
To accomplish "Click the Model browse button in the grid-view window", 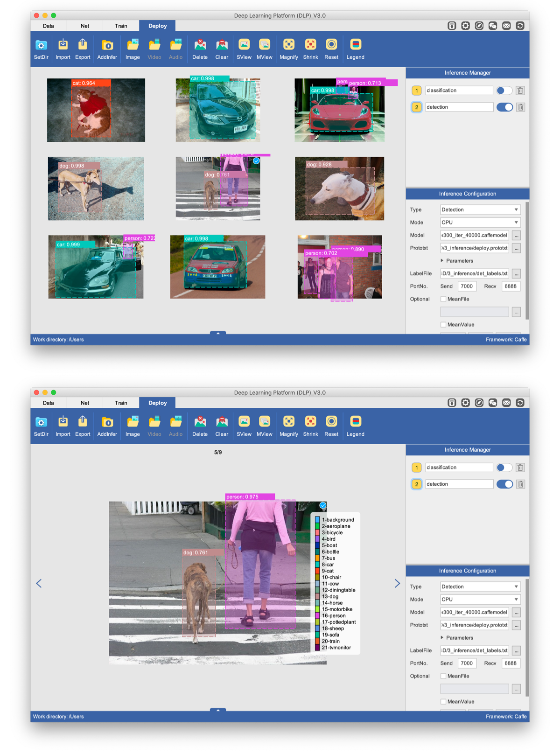I will click(516, 236).
